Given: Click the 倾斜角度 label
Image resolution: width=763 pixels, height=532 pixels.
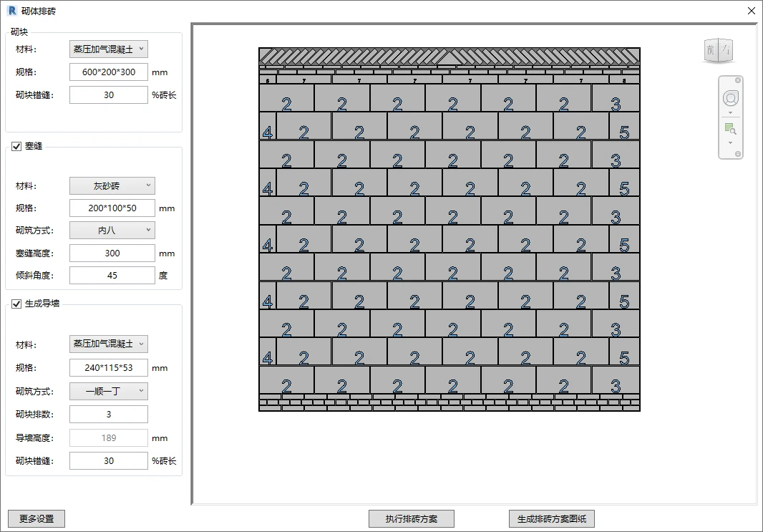Looking at the screenshot, I should pyautogui.click(x=34, y=276).
